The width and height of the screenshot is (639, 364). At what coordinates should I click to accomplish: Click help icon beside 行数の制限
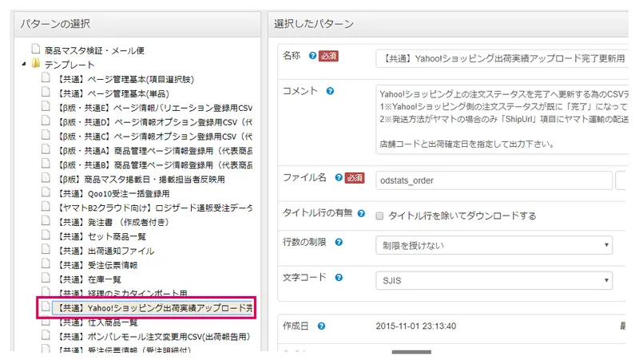point(339,242)
